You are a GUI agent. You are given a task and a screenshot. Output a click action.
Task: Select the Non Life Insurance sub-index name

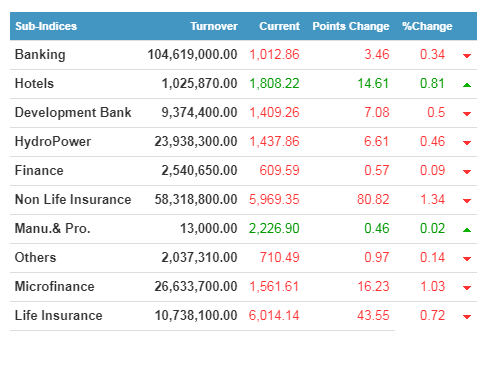(73, 199)
